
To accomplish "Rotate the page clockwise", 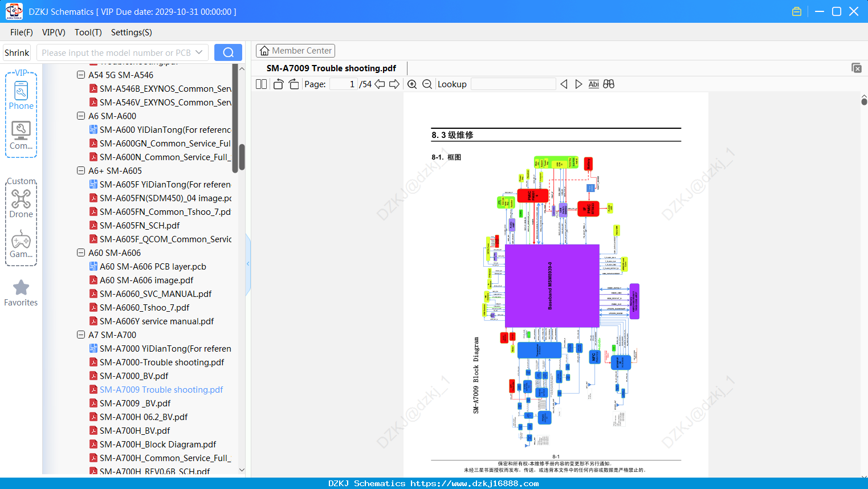I will click(294, 84).
